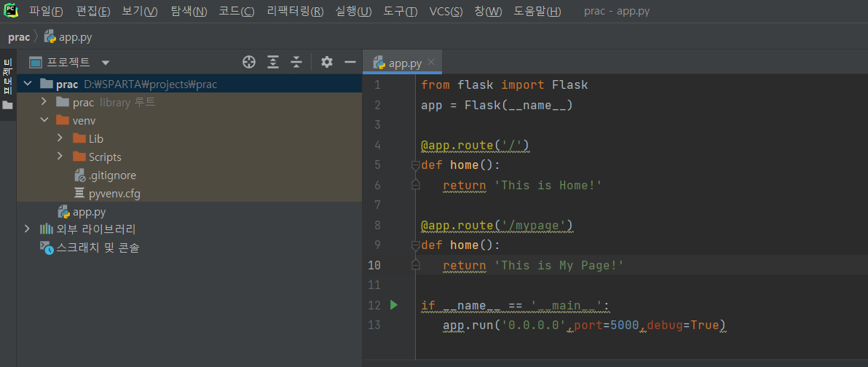The width and height of the screenshot is (868, 367).
Task: Open the 파일(F) menu
Action: (47, 12)
